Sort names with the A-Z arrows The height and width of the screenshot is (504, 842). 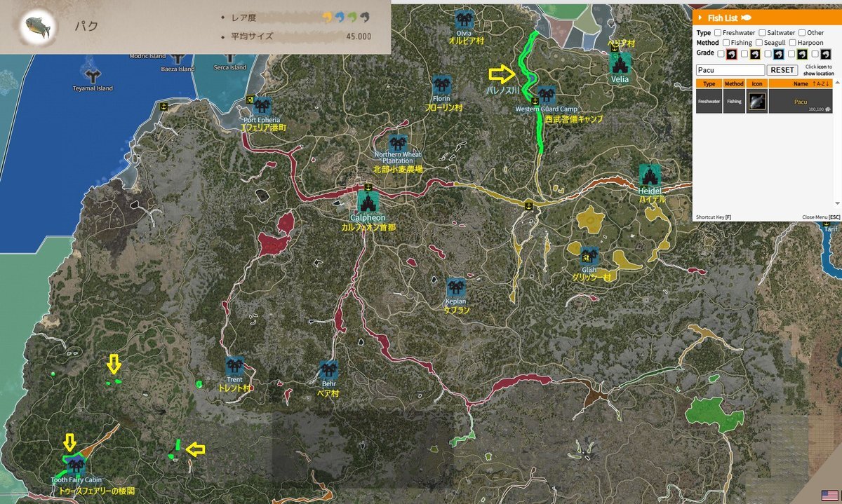coord(822,83)
